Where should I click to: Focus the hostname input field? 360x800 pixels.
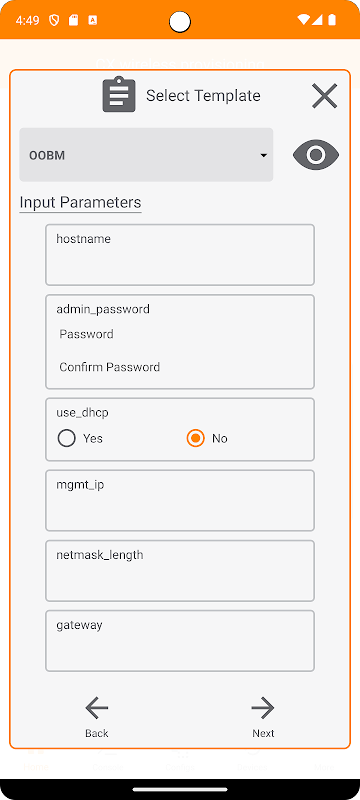(180, 255)
